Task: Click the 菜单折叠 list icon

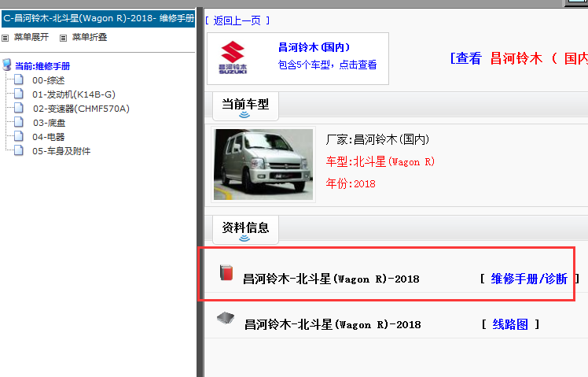Action: click(64, 38)
